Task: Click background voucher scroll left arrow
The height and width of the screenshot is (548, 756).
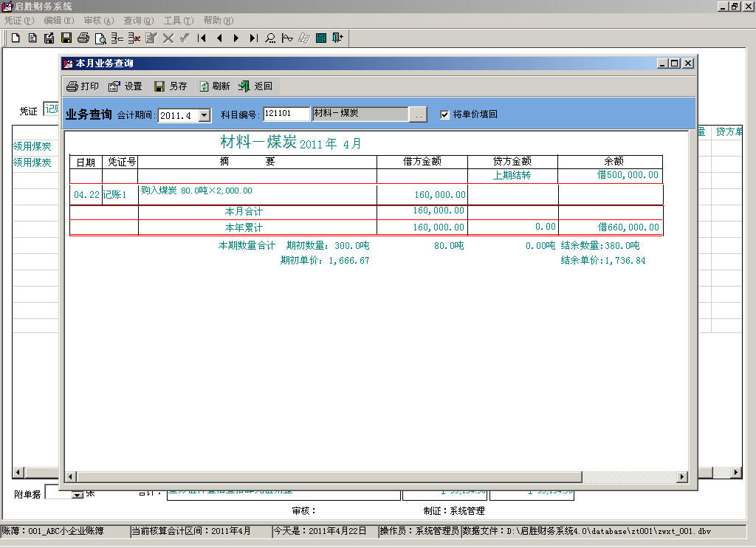Action: [18, 472]
